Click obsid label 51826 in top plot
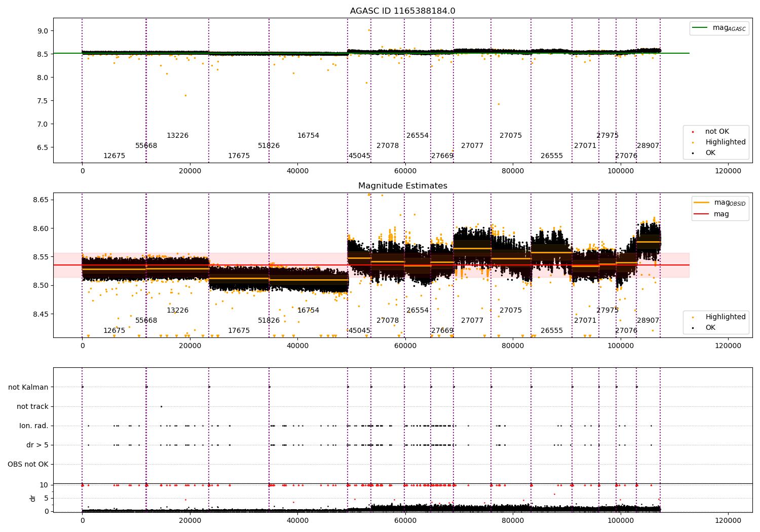This screenshot has width=760, height=532. click(269, 146)
